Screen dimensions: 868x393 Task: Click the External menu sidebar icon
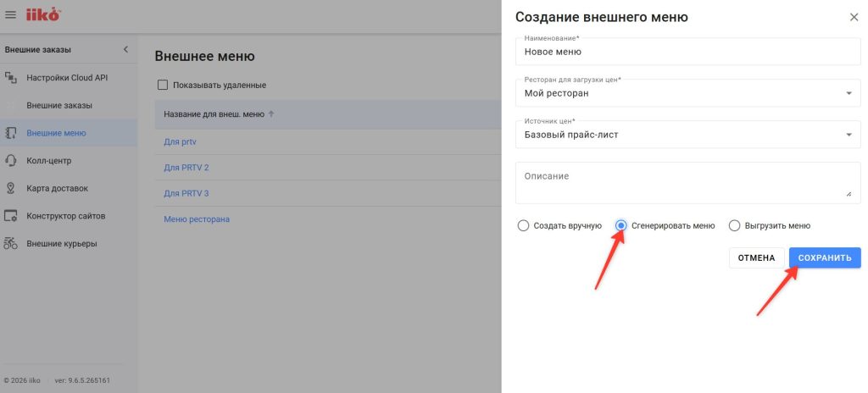(11, 133)
